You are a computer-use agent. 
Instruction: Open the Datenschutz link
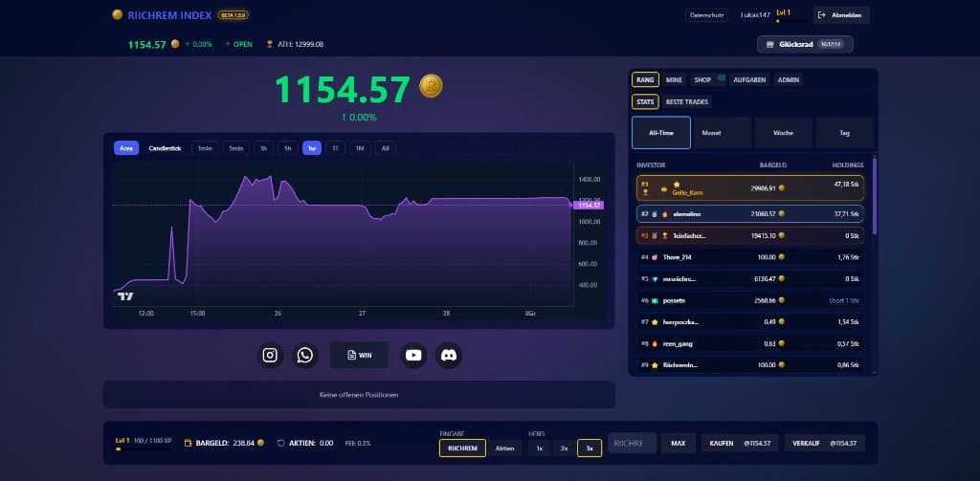(706, 15)
